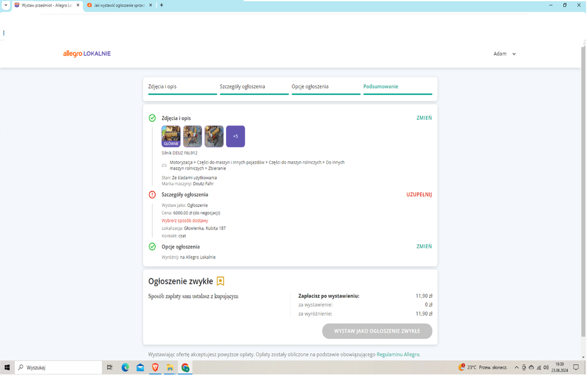Image resolution: width=588 pixels, height=378 pixels.
Task: Open Task View on the taskbar
Action: 109,367
